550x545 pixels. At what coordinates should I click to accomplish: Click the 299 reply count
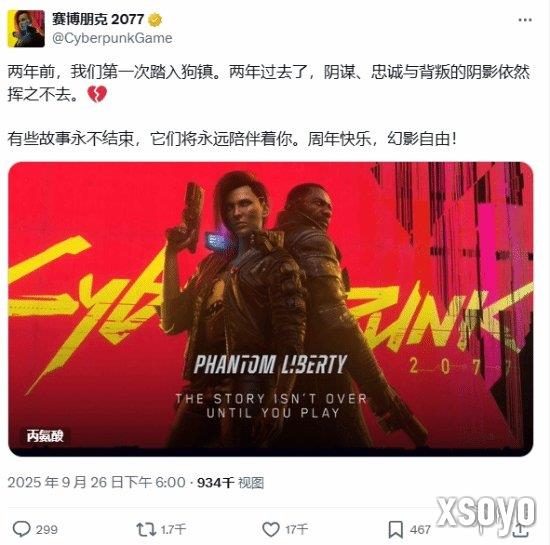(47, 529)
